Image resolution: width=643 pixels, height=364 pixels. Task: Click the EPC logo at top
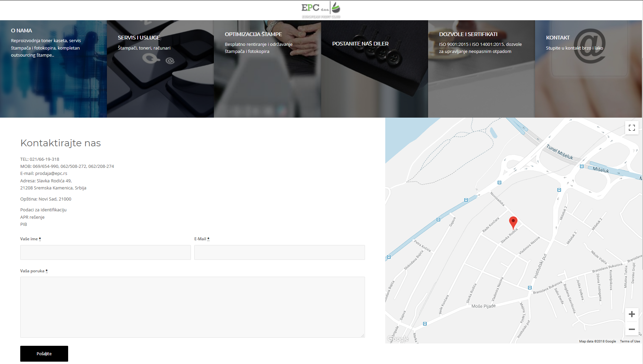click(x=321, y=10)
